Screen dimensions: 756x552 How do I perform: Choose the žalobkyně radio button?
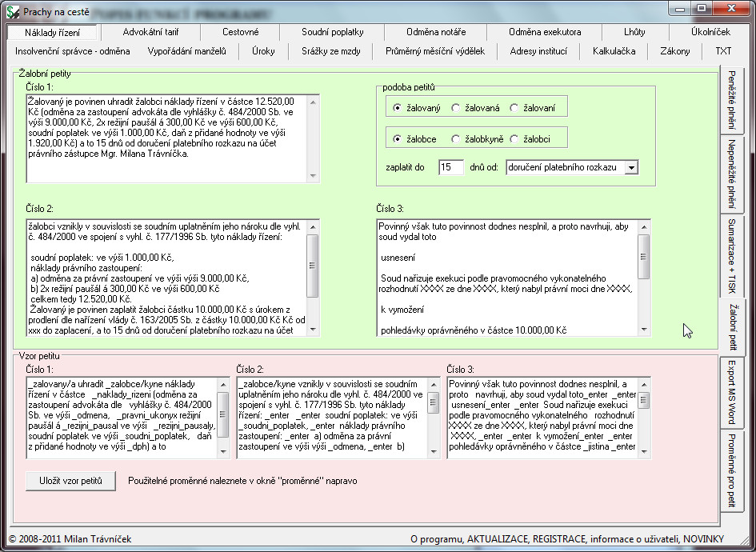[x=456, y=139]
